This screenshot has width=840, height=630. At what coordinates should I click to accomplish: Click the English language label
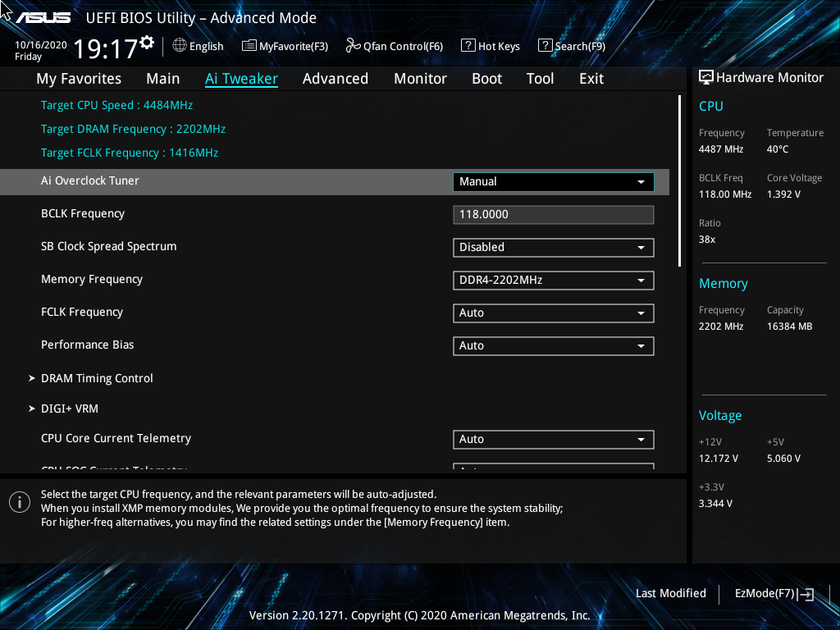pos(206,46)
